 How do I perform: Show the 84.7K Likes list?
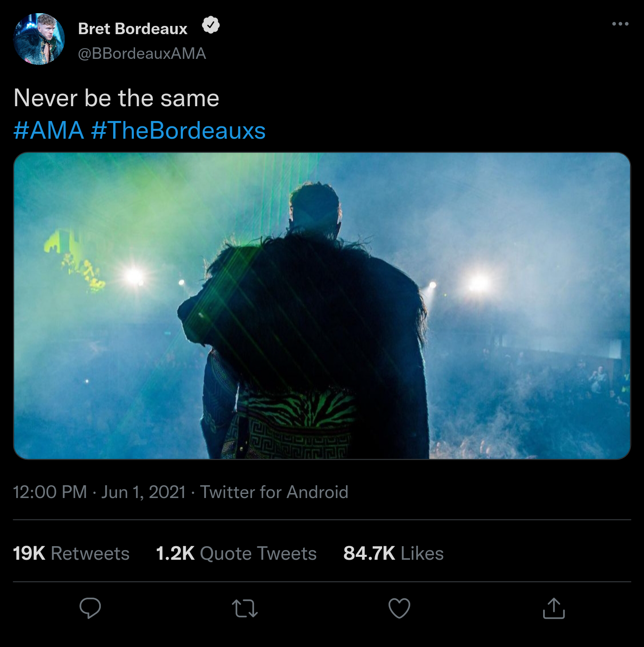pos(393,554)
